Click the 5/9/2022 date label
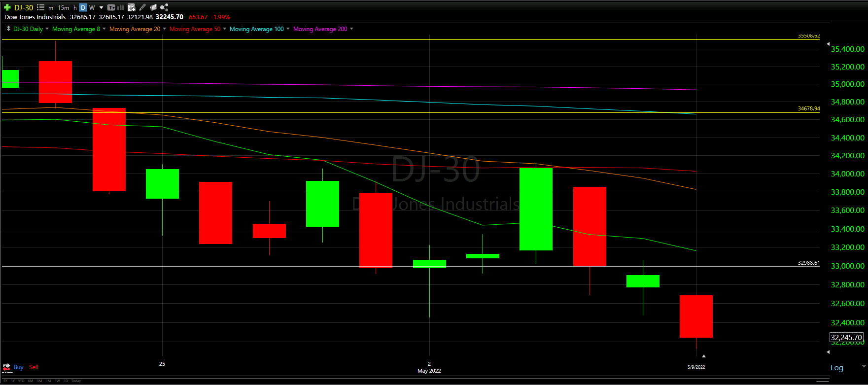This screenshot has height=385, width=868. (696, 367)
